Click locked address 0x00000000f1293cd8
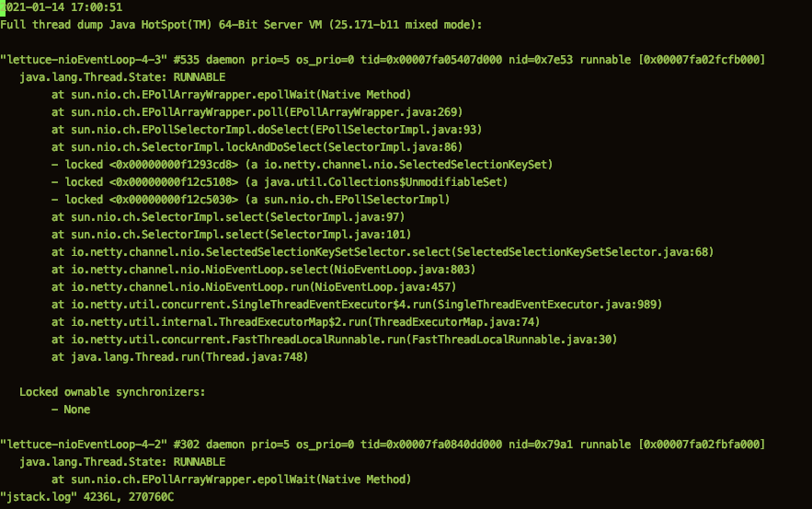Viewport: 812px width, 509px height. click(174, 165)
